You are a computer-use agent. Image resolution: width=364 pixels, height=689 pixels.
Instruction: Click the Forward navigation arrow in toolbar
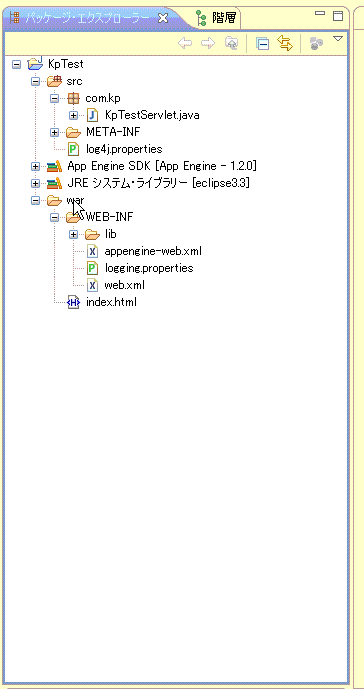[x=208, y=43]
